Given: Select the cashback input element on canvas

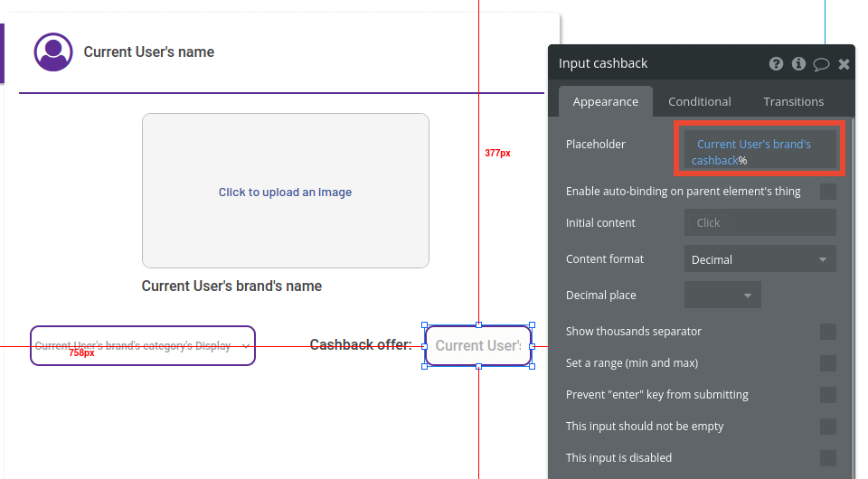Looking at the screenshot, I should [x=478, y=346].
